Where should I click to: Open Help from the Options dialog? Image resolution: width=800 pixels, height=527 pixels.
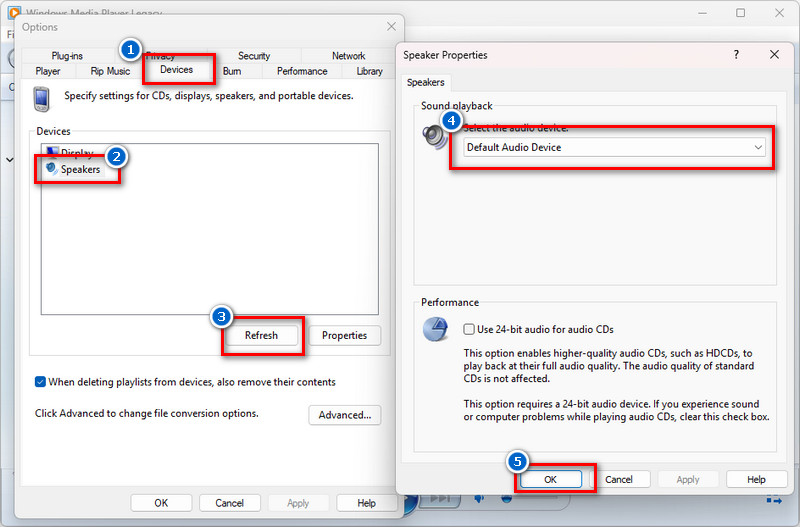point(366,503)
